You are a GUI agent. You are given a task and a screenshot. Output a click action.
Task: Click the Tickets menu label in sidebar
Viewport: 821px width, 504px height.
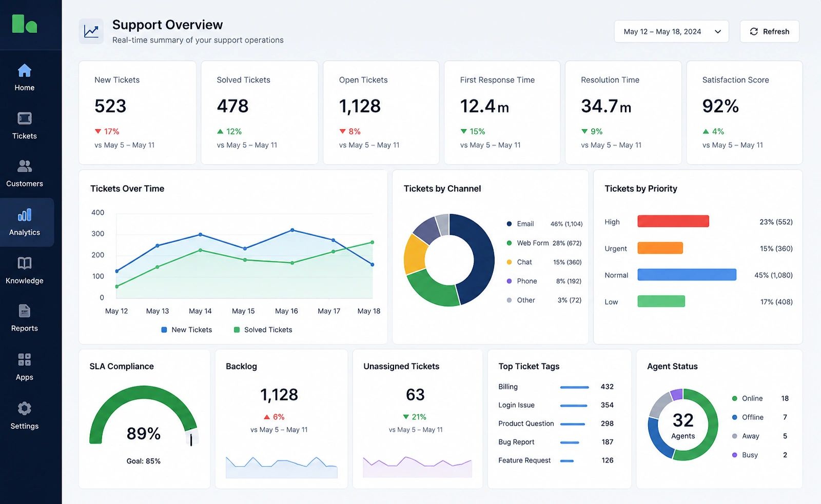(x=24, y=136)
